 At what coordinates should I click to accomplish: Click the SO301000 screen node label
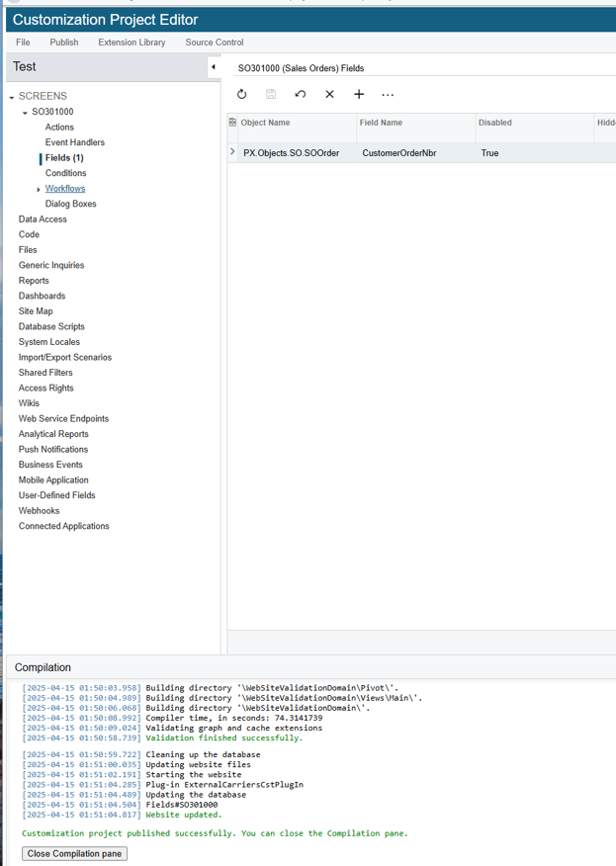point(52,112)
